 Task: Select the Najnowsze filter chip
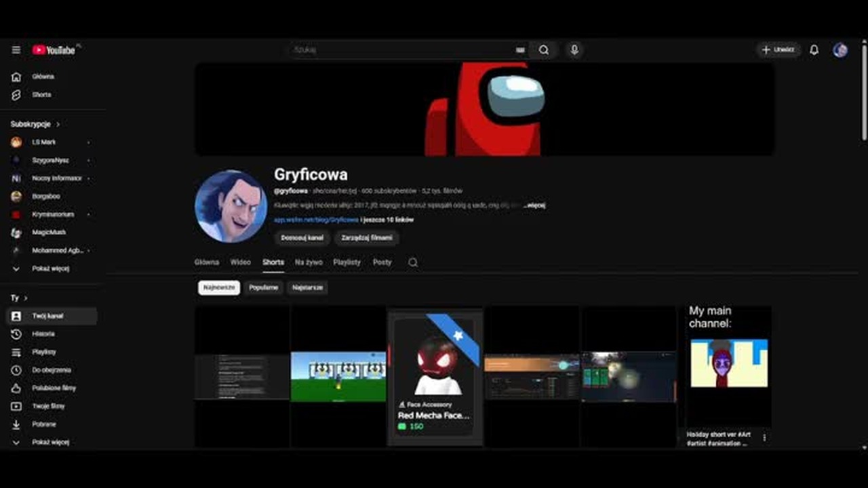point(219,287)
